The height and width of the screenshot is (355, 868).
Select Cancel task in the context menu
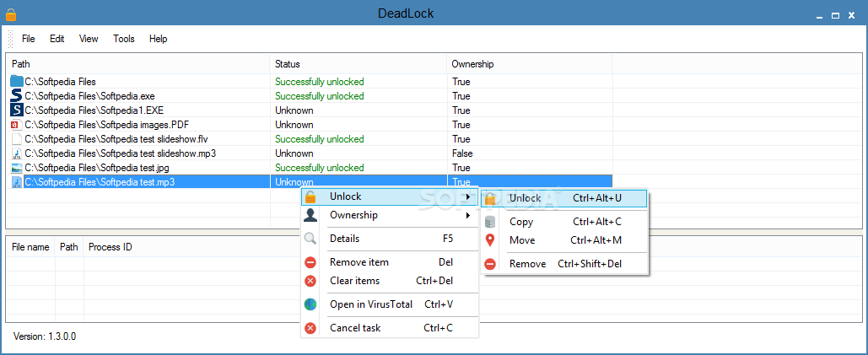389,328
